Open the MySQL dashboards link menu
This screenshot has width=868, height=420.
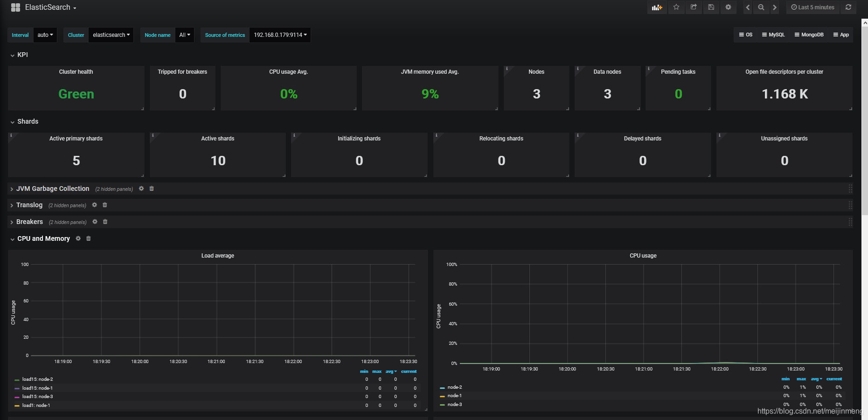coord(773,35)
